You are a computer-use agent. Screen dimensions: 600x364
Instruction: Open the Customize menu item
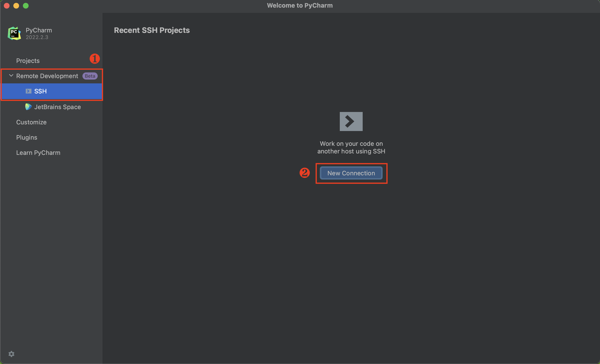coord(31,122)
